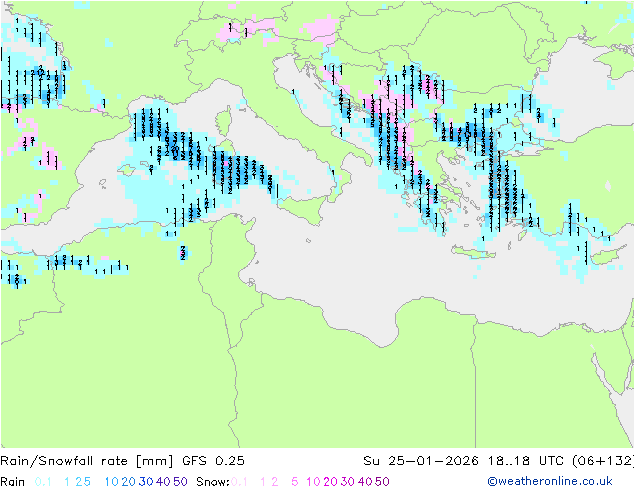
Task: Click the 'Rain' legend label
Action: click(13, 482)
